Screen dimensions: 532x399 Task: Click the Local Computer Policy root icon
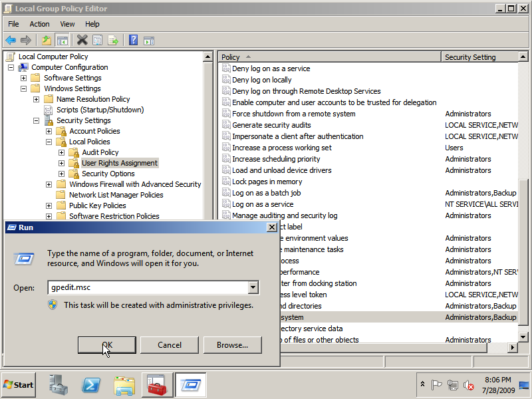(x=11, y=57)
